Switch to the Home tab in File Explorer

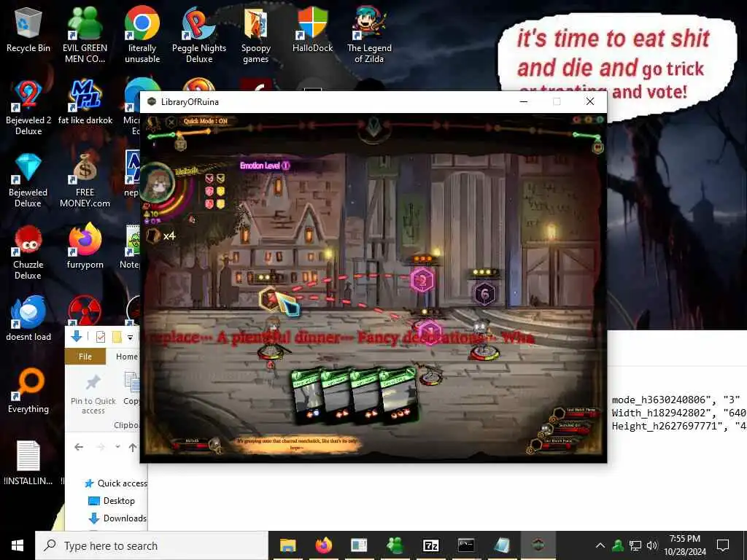pos(127,356)
